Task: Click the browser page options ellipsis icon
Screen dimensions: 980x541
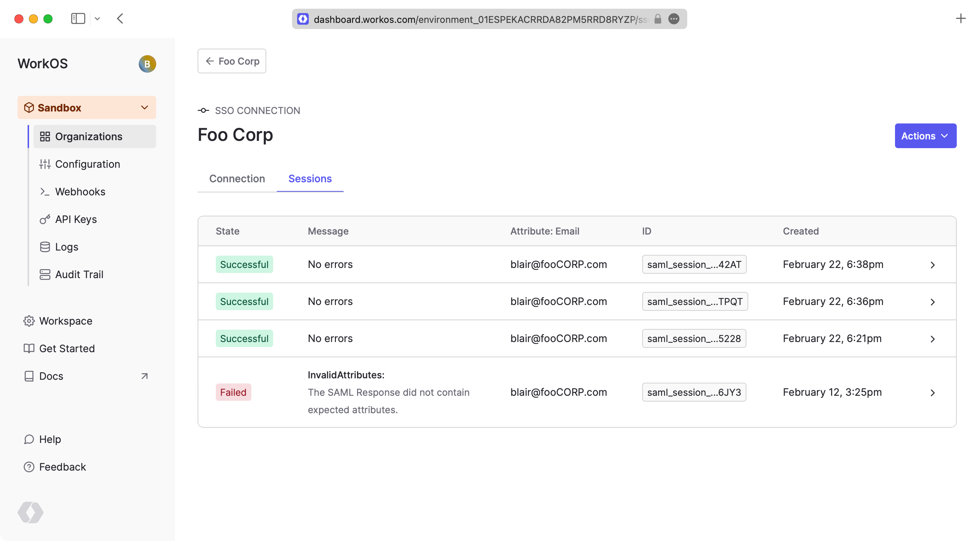Action: pyautogui.click(x=674, y=19)
